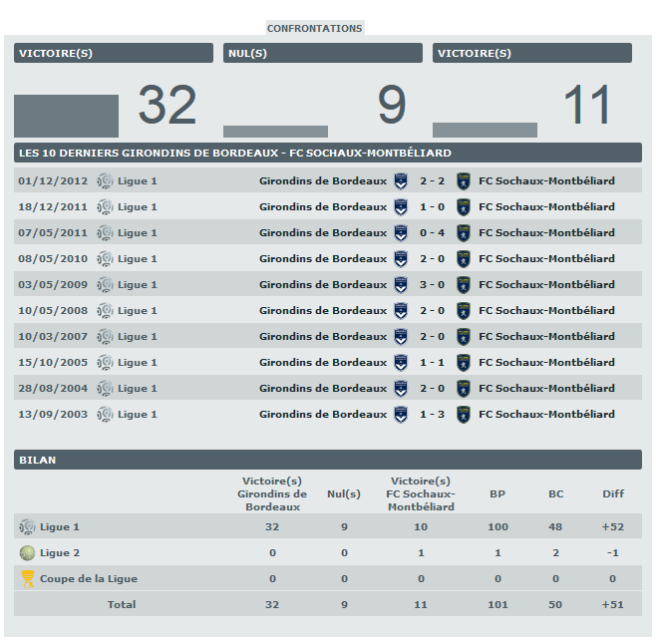Viewport: 658px width, 644px height.
Task: Click the NUL(S) header
Action: click(x=323, y=53)
